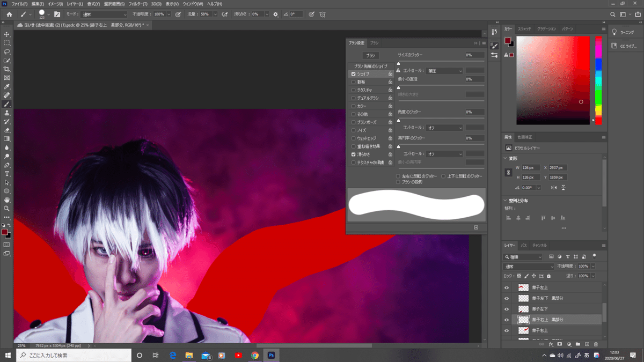
Task: Uncheck the 滑らかさ checkbox
Action: 353,154
